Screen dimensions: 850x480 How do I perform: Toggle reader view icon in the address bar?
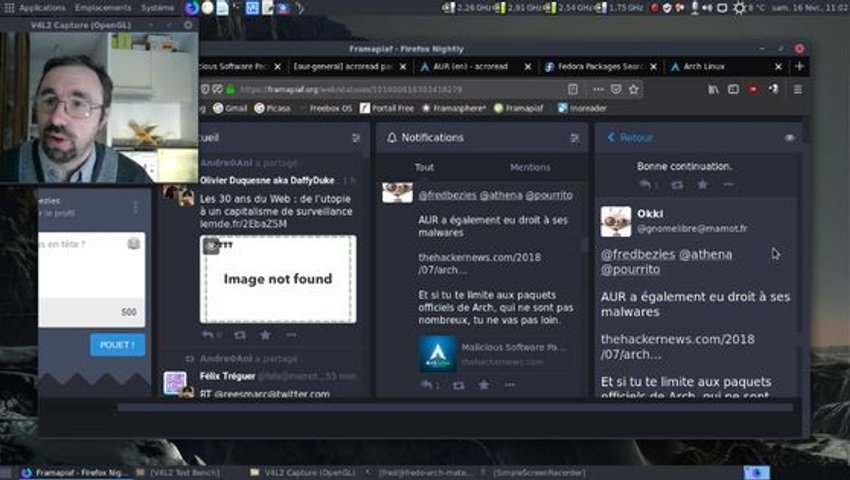(x=573, y=89)
